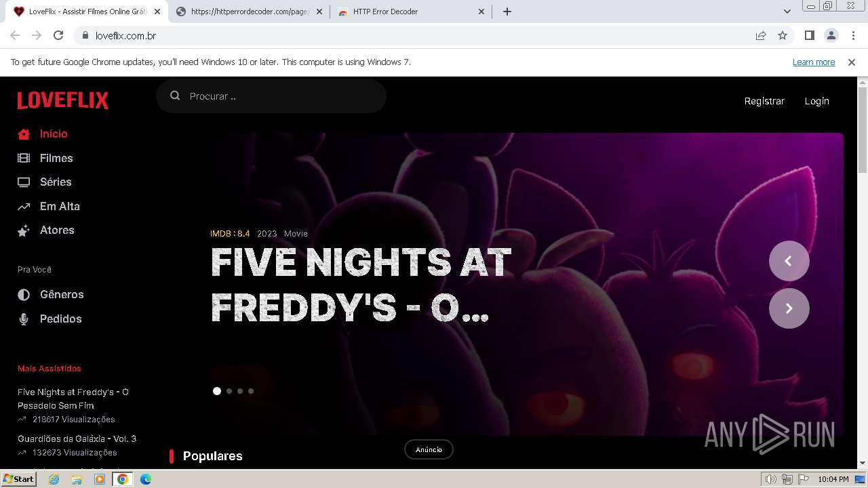Viewport: 868px width, 488px height.
Task: Click the Learn more link
Action: (x=814, y=62)
